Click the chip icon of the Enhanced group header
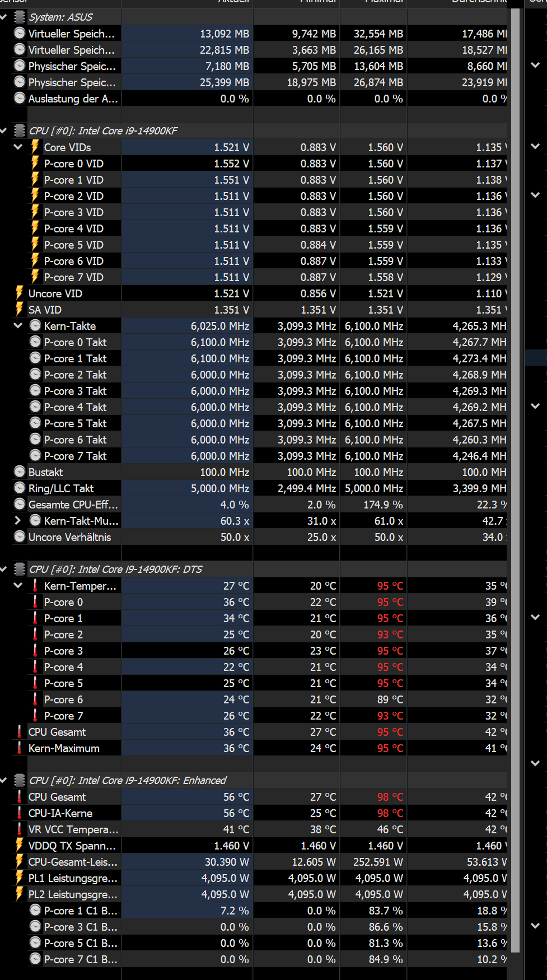Screen dimensions: 547x980 tap(20, 780)
